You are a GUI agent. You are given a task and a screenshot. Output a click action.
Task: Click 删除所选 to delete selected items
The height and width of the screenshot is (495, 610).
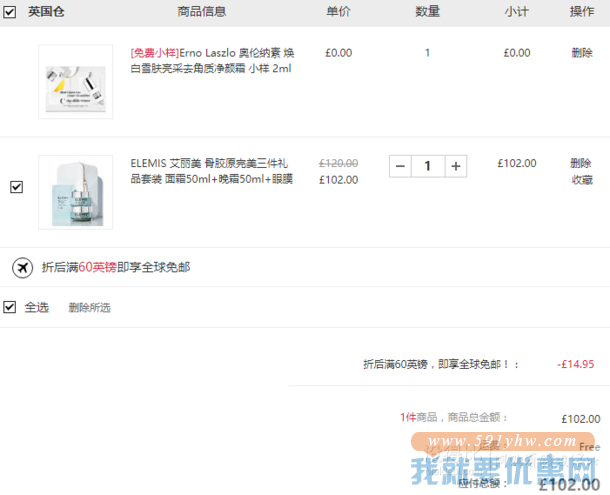point(89,308)
